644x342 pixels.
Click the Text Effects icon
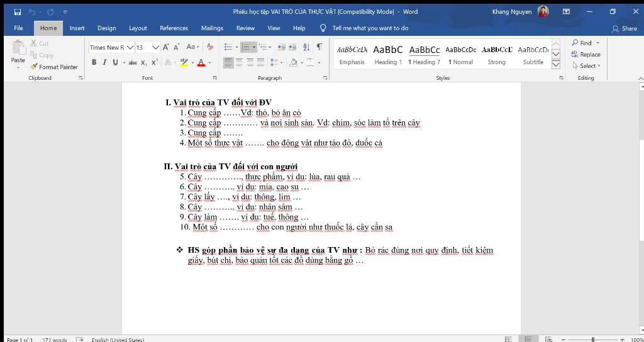tap(168, 62)
